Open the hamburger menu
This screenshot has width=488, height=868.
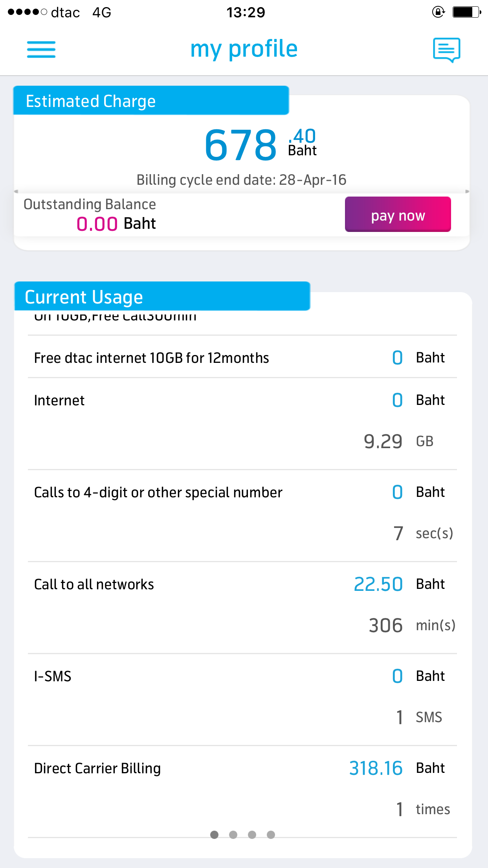41,50
